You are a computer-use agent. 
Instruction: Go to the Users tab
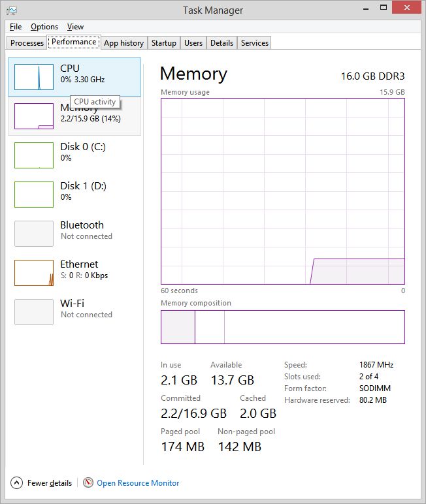click(x=193, y=43)
